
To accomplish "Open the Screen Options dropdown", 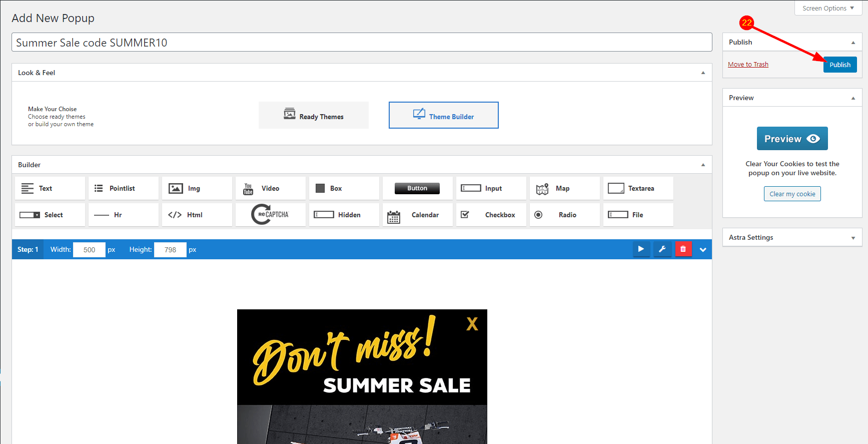I will pyautogui.click(x=827, y=8).
